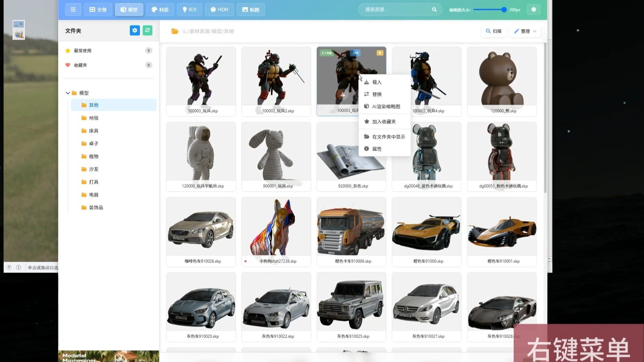Image resolution: width=644 pixels, height=362 pixels.
Task: Select 灰色车910020.skp thumbnail
Action: (x=201, y=307)
